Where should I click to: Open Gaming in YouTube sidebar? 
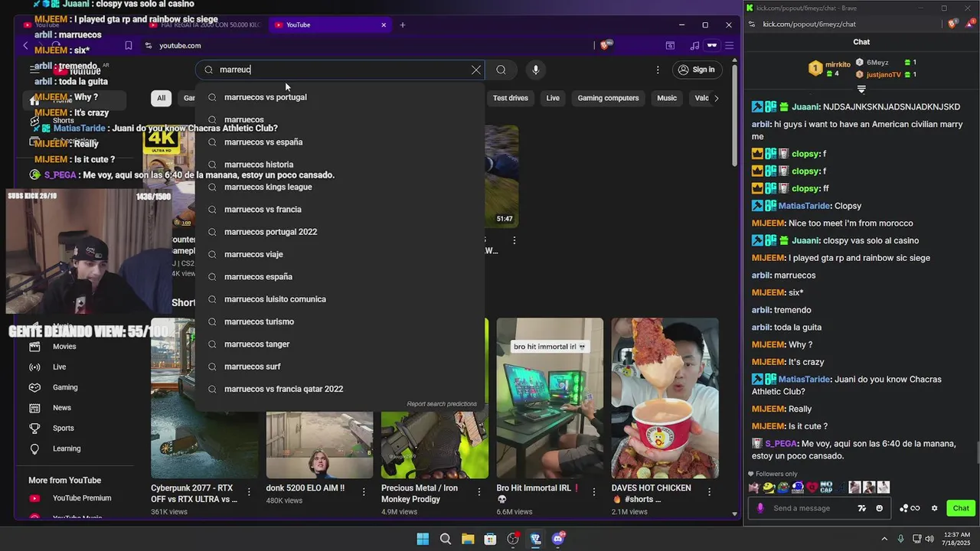[65, 387]
